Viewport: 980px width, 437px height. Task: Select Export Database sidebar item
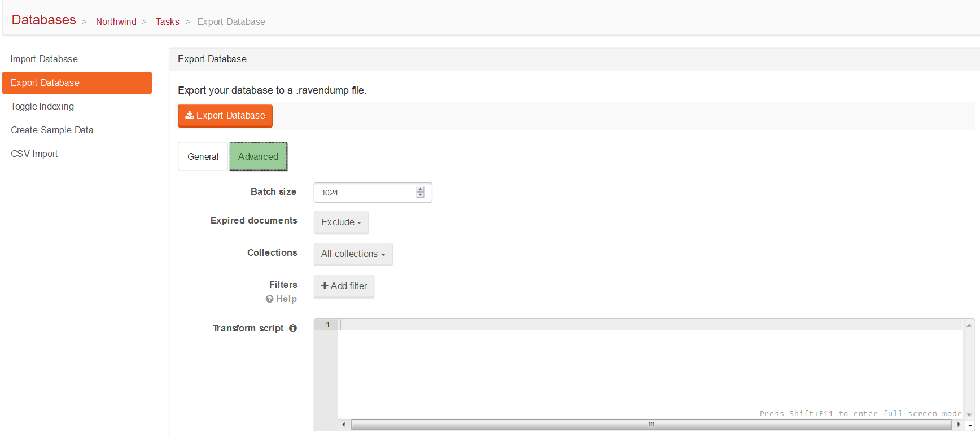click(77, 82)
